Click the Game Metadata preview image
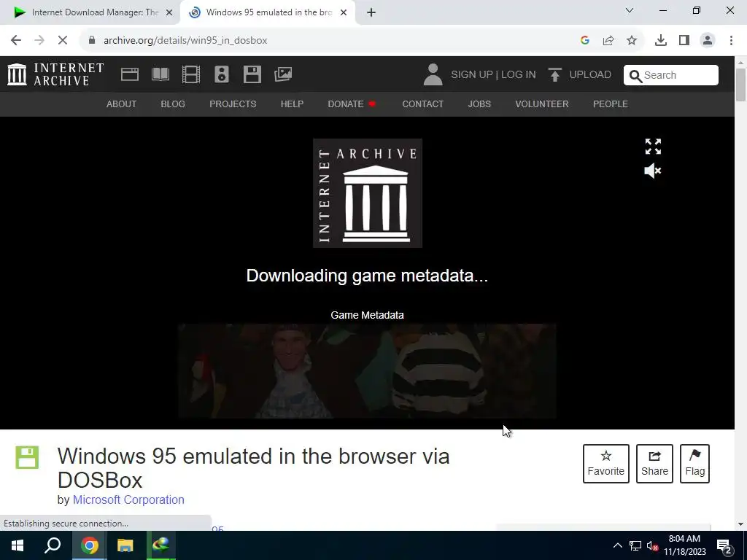The height and width of the screenshot is (560, 747). [x=368, y=371]
